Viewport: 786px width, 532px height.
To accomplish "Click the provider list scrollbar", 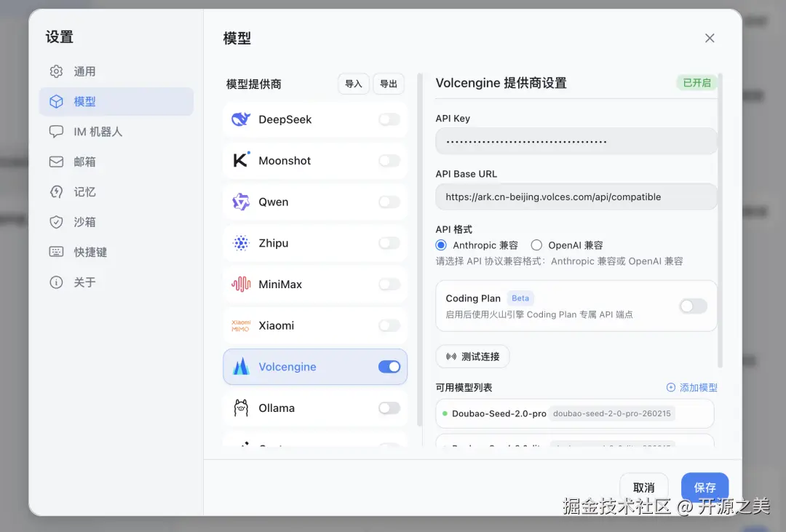I will (x=420, y=250).
